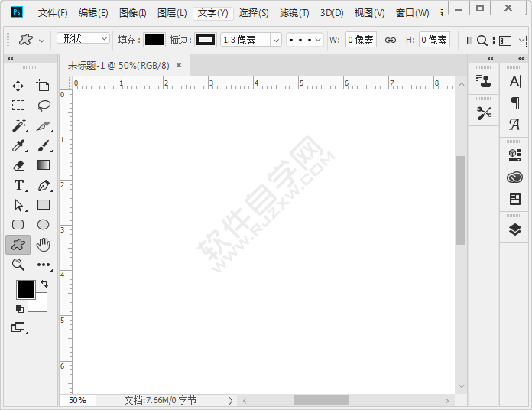
Task: Open the 3D panel icon
Action: 514,155
